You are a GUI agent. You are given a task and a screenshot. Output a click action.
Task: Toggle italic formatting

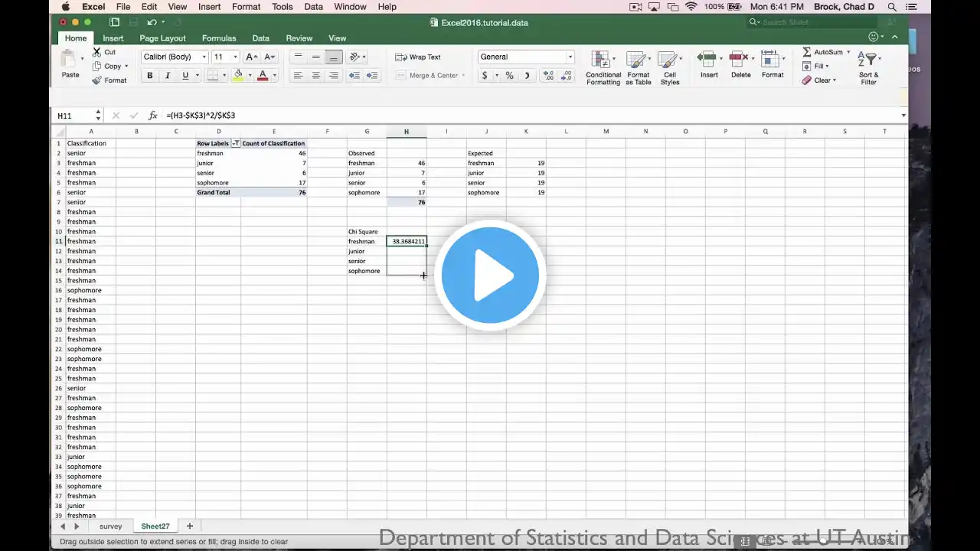click(167, 75)
